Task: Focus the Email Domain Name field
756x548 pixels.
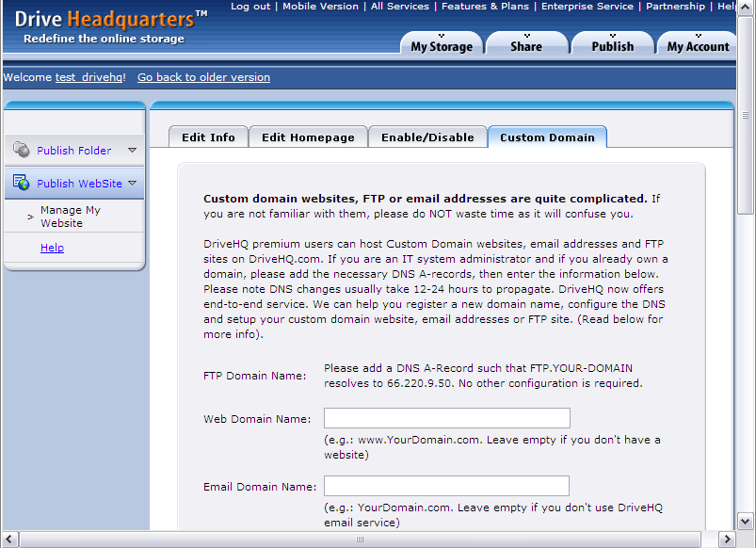Action: tap(446, 486)
